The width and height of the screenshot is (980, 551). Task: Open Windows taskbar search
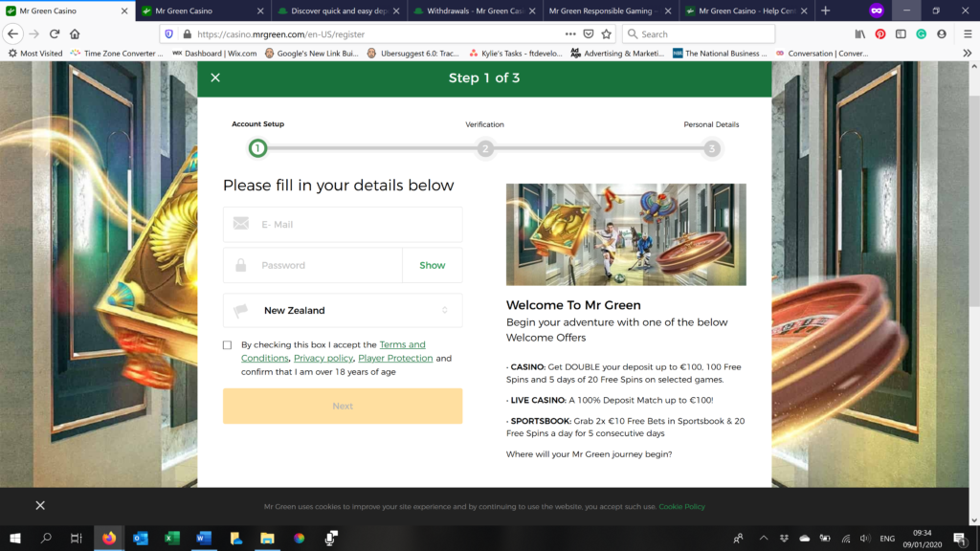46,538
